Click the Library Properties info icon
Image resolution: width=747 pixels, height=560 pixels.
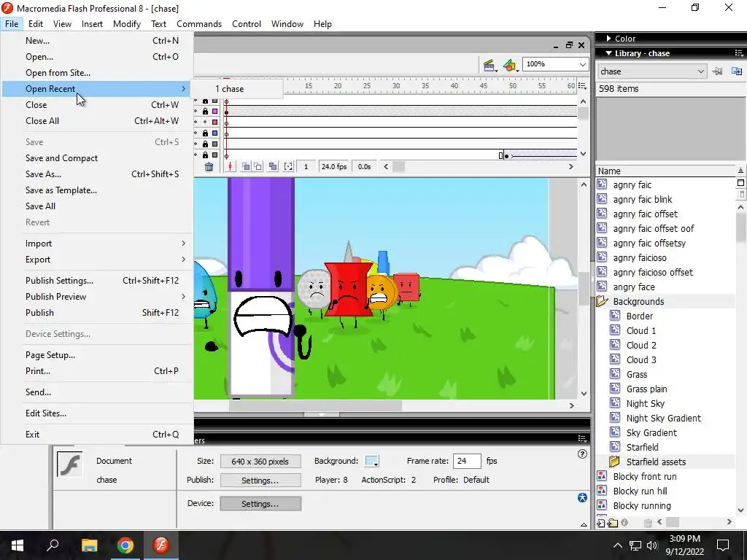(624, 523)
